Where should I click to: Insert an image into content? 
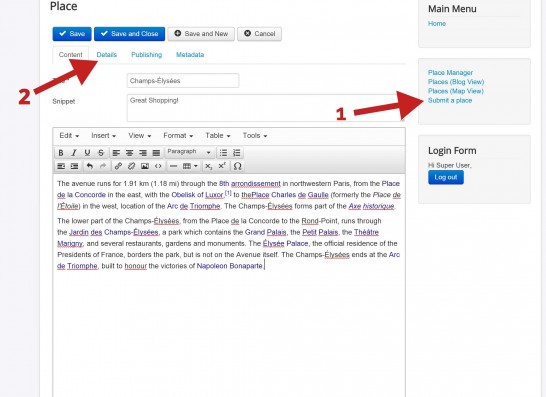[145, 166]
